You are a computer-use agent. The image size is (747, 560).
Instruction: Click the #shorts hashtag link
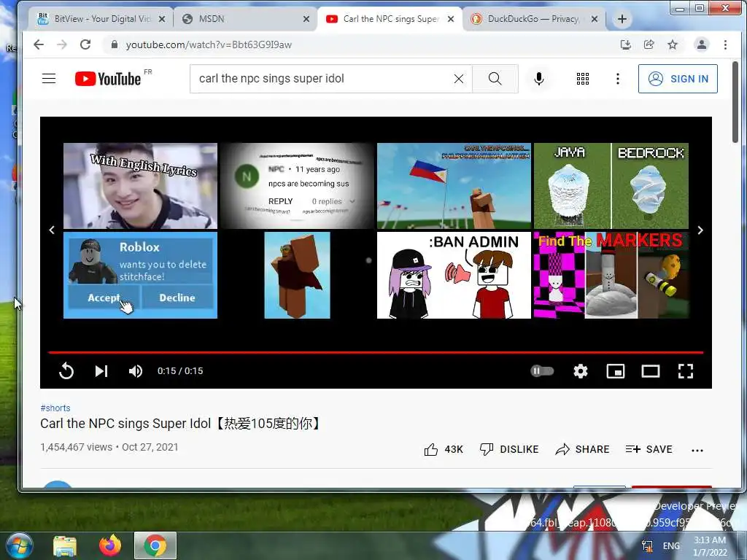[x=55, y=408]
